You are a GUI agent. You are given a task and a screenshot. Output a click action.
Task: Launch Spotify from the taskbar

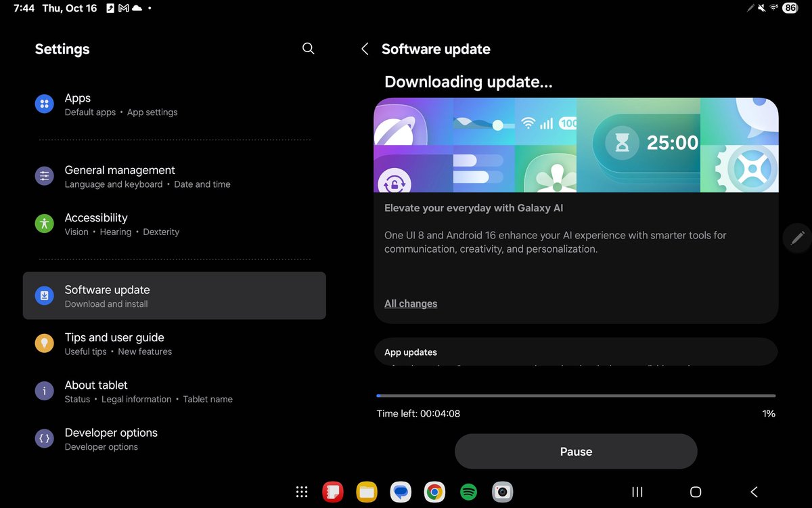click(x=468, y=492)
